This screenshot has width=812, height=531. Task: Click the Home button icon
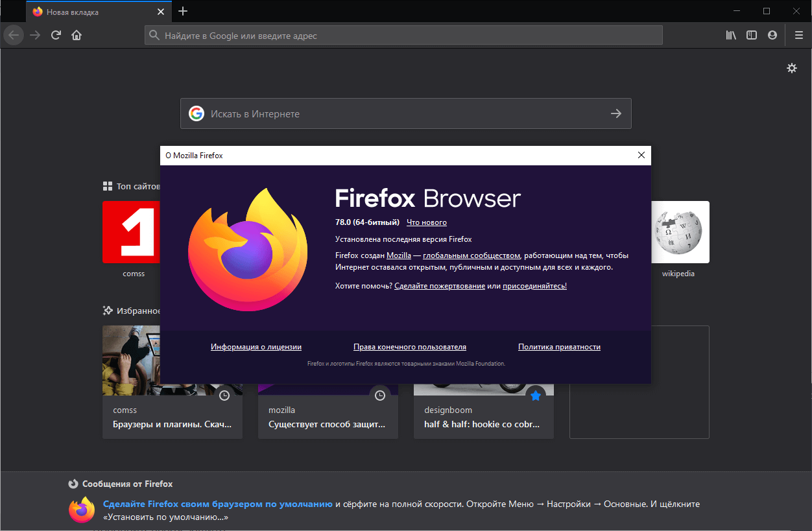point(77,35)
